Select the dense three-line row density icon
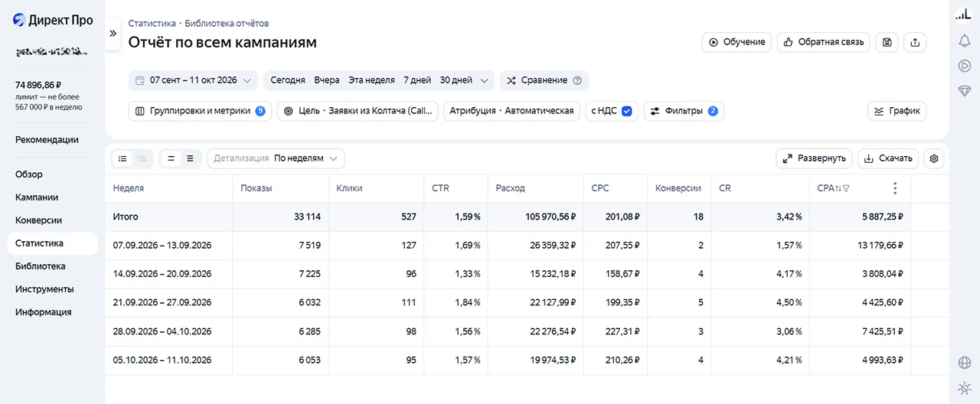Screen dimensions: 980x404 tap(191, 158)
